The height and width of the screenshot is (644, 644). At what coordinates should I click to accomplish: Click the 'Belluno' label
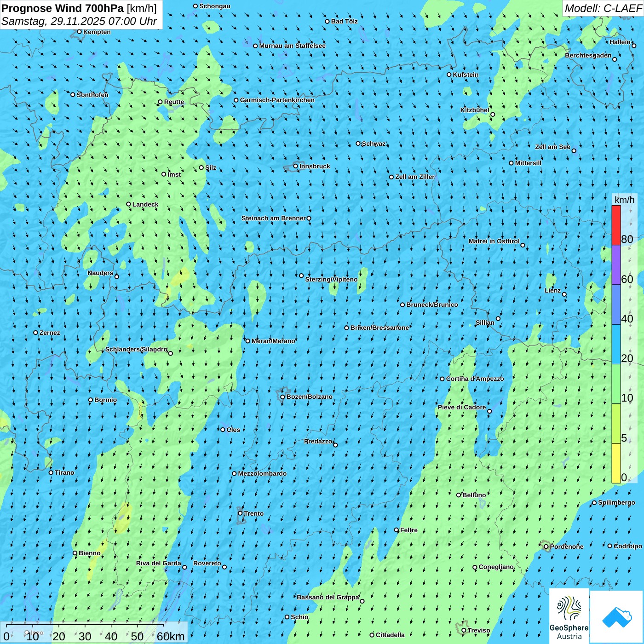474,495
